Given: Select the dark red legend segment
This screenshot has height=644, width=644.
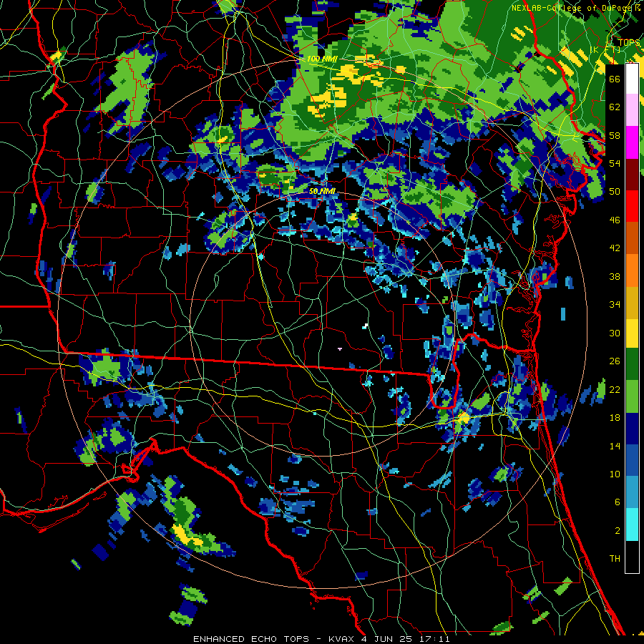Looking at the screenshot, I should coord(632,175).
